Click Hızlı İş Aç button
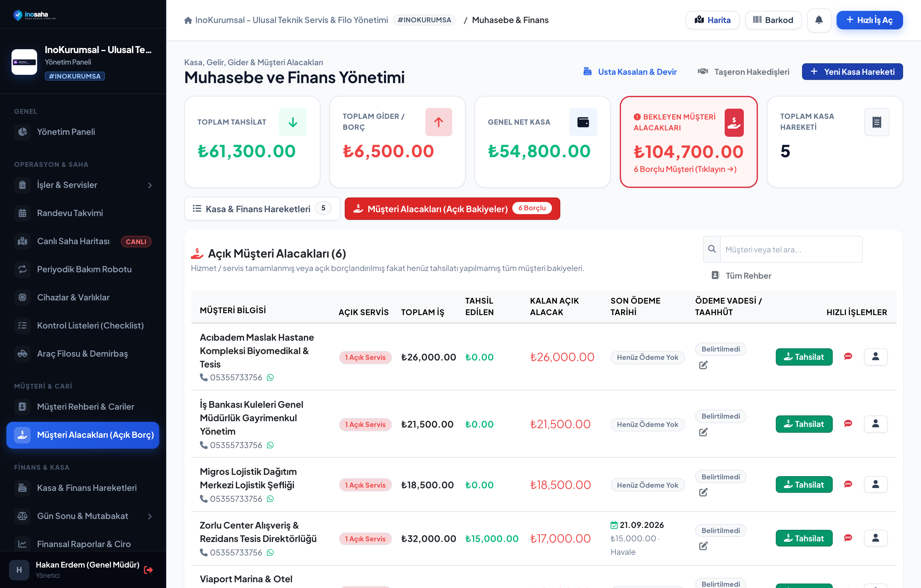This screenshot has width=921, height=588. coord(870,20)
